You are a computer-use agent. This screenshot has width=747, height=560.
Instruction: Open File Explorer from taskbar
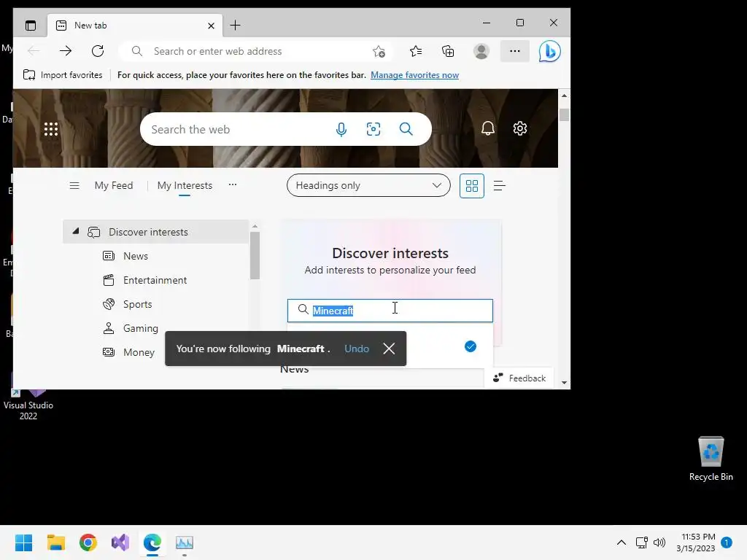click(55, 542)
